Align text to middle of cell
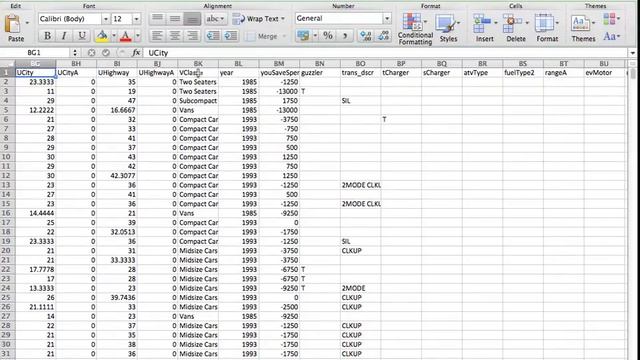This screenshot has width=640, height=360. coord(175,19)
